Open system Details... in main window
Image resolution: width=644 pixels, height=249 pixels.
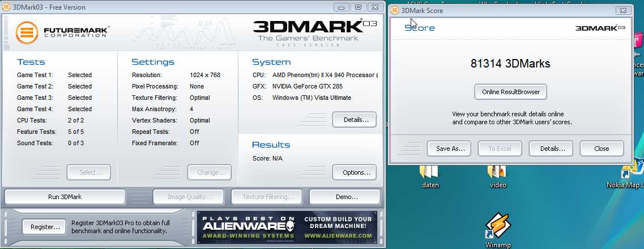point(355,120)
